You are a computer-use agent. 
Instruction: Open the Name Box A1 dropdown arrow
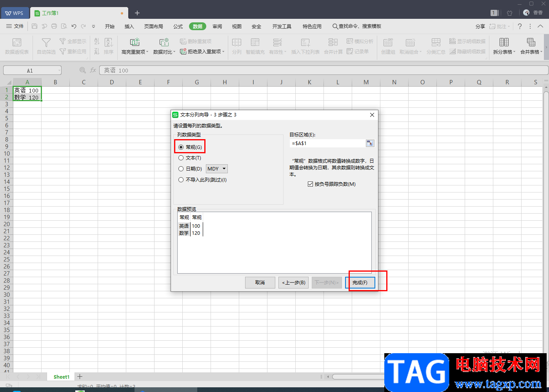tap(59, 71)
